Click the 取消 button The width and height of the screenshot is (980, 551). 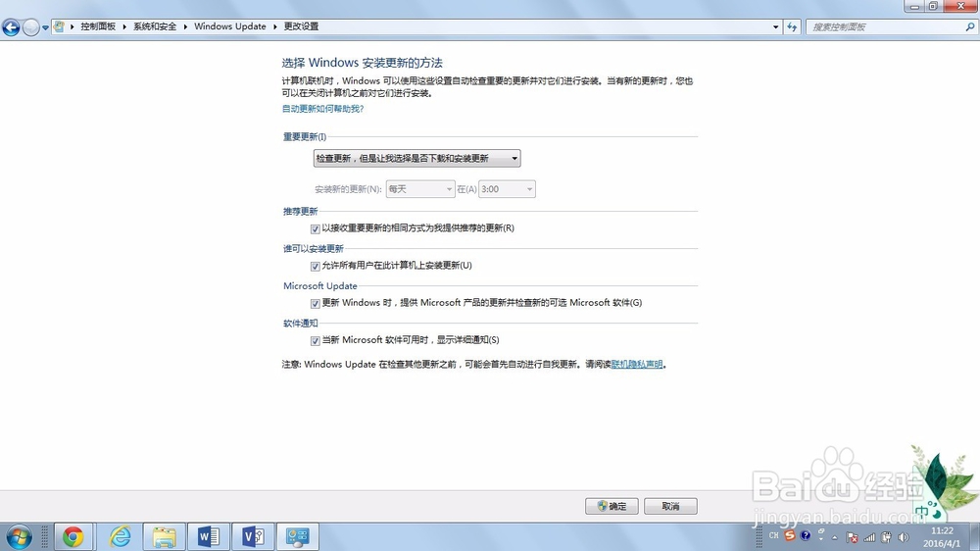[670, 506]
